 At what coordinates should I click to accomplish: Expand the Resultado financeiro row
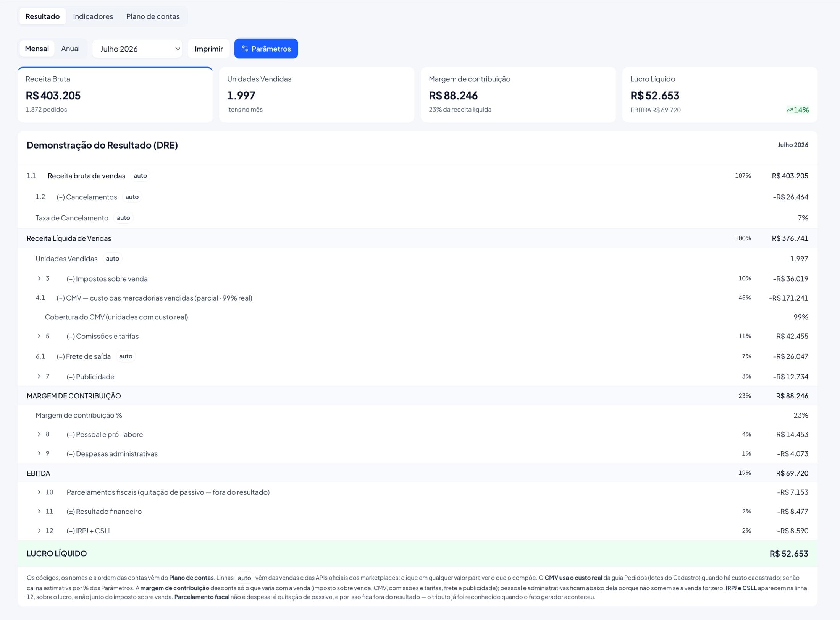click(x=39, y=511)
